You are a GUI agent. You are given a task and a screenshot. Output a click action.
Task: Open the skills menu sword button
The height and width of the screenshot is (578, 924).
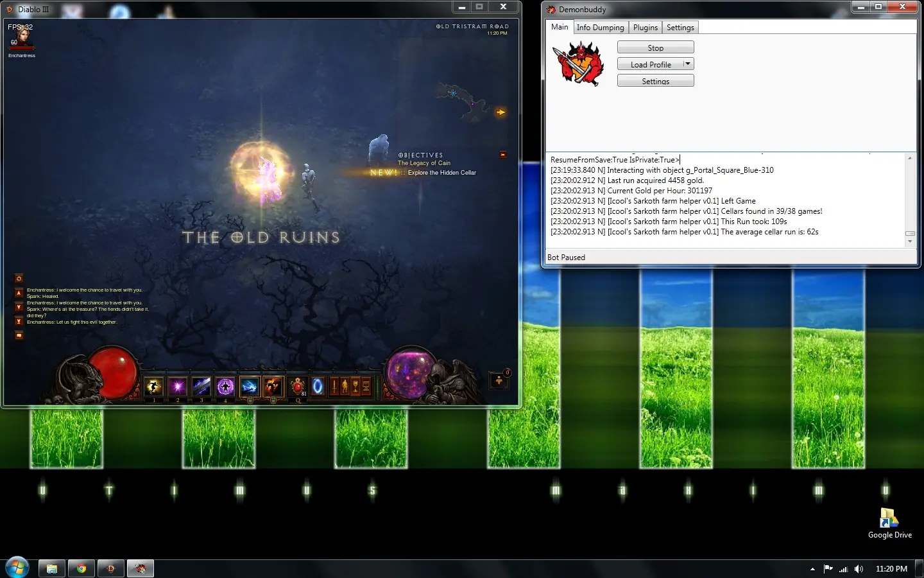pyautogui.click(x=334, y=386)
